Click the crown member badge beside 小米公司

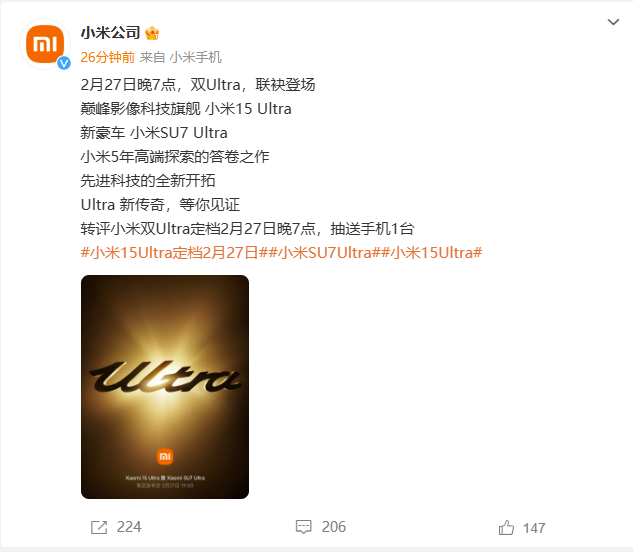click(x=152, y=33)
